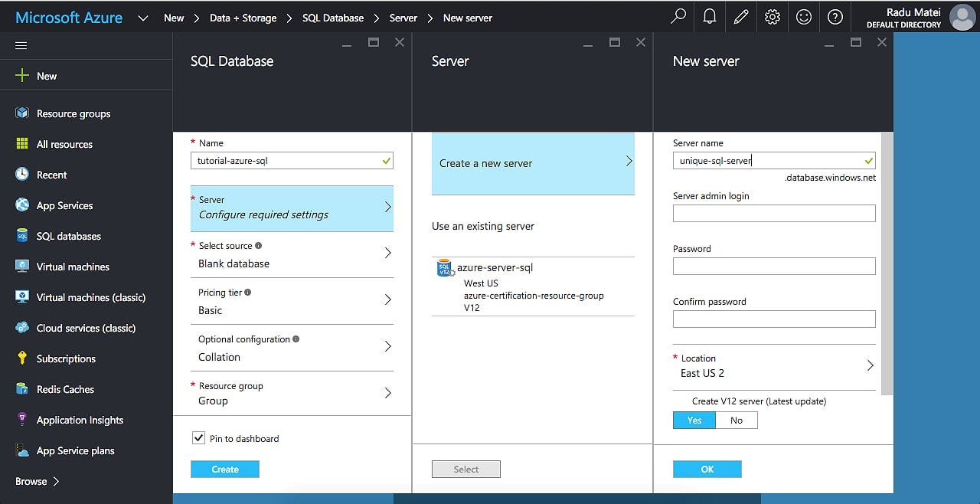980x504 pixels.
Task: Expand the Pricing tier selector
Action: (x=292, y=301)
